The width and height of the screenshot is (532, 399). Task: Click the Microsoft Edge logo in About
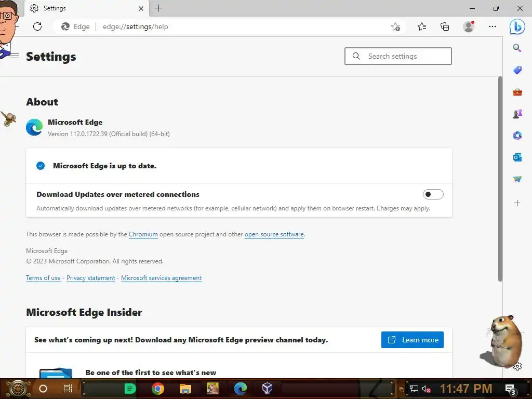(x=34, y=127)
